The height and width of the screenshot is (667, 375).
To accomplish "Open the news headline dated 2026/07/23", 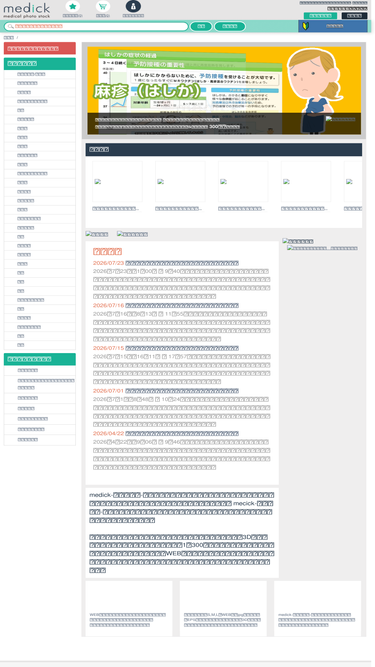I will pyautogui.click(x=182, y=263).
